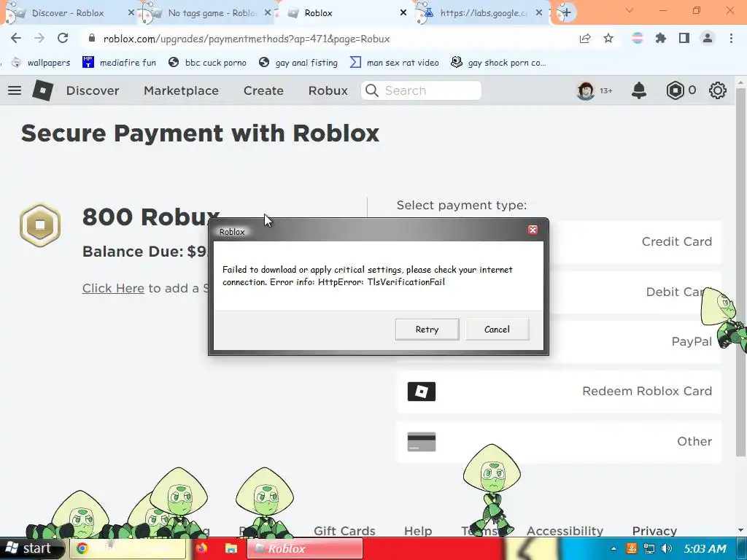Open the mediafire fun bookmark
The image size is (747, 560).
pyautogui.click(x=119, y=63)
